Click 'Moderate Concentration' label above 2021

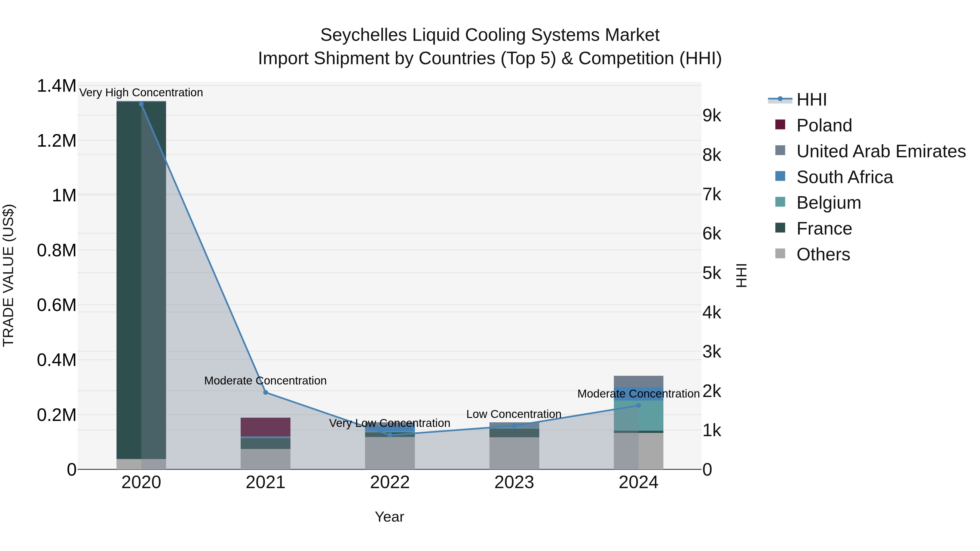[265, 381]
